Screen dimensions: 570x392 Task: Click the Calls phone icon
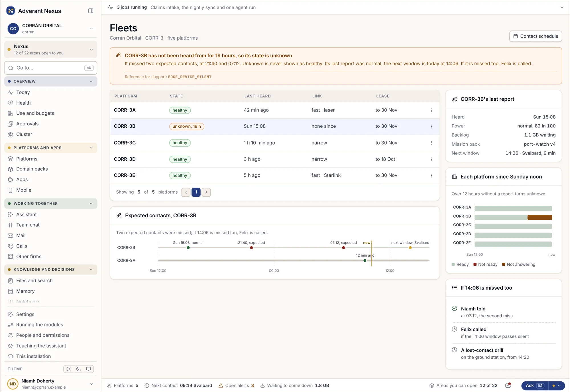pyautogui.click(x=11, y=246)
